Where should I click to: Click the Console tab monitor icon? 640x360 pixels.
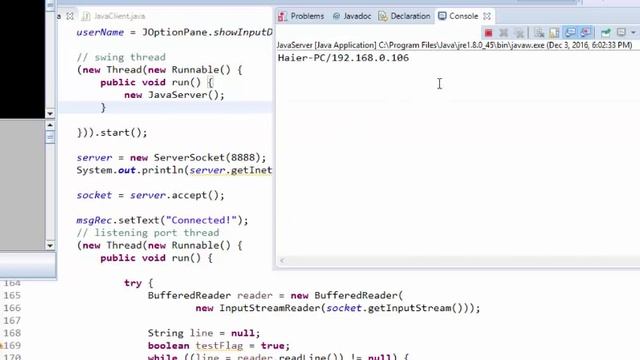pos(442,16)
